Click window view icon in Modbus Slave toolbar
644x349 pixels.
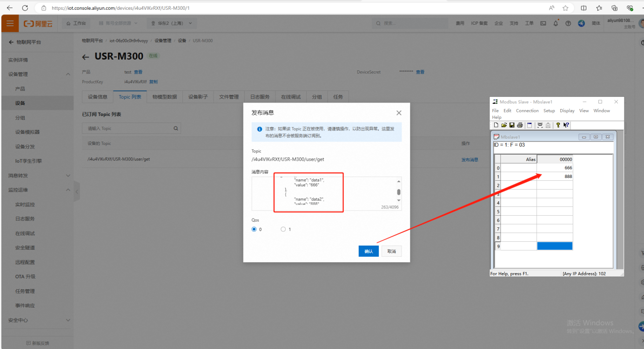pyautogui.click(x=530, y=125)
